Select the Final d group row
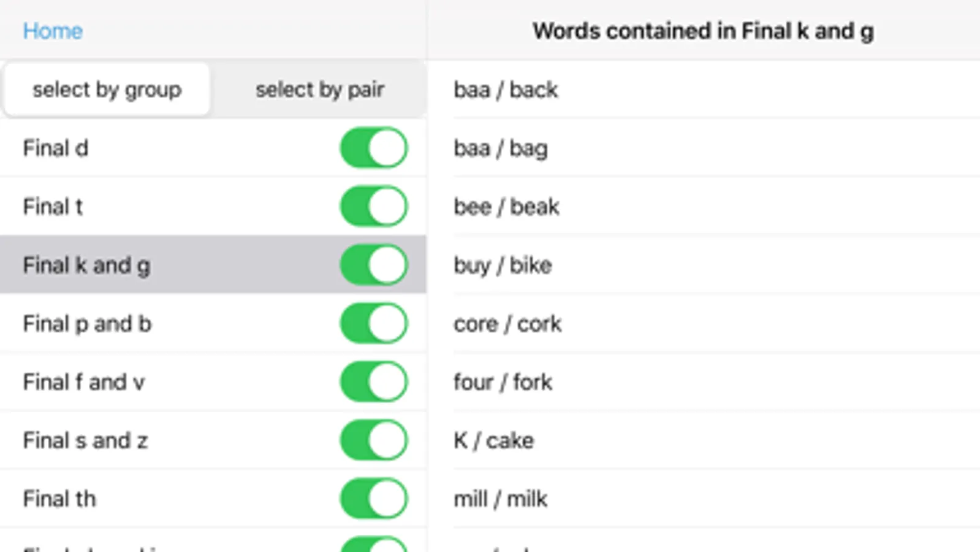The image size is (980, 552). tap(56, 148)
